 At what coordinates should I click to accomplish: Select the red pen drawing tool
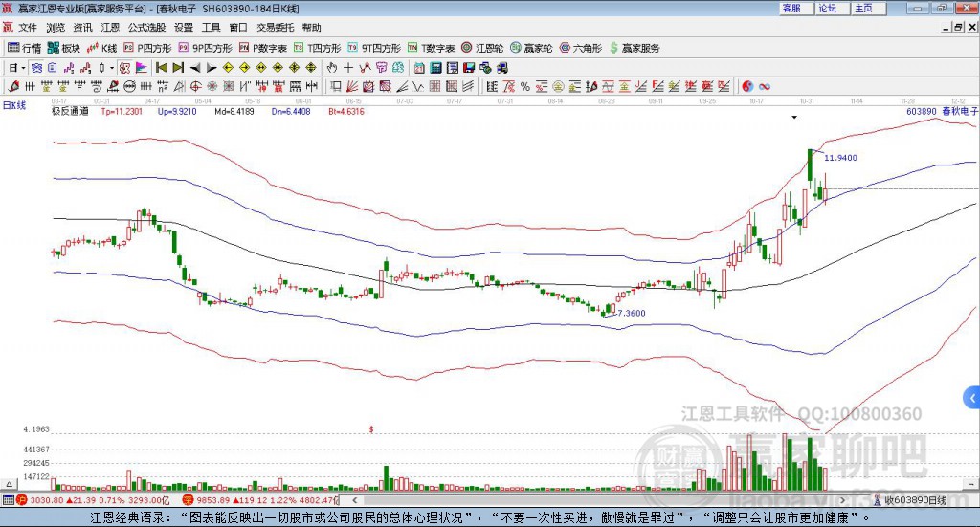click(x=13, y=87)
